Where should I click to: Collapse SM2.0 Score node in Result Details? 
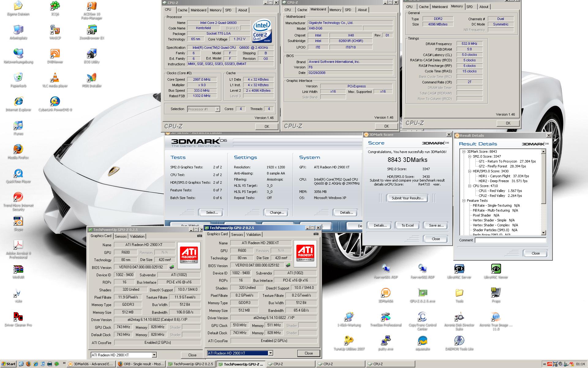coord(469,156)
